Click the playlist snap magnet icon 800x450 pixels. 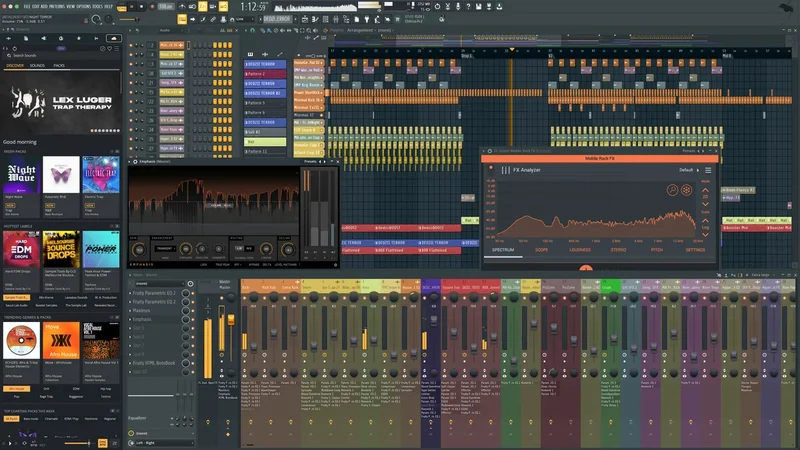point(252,30)
